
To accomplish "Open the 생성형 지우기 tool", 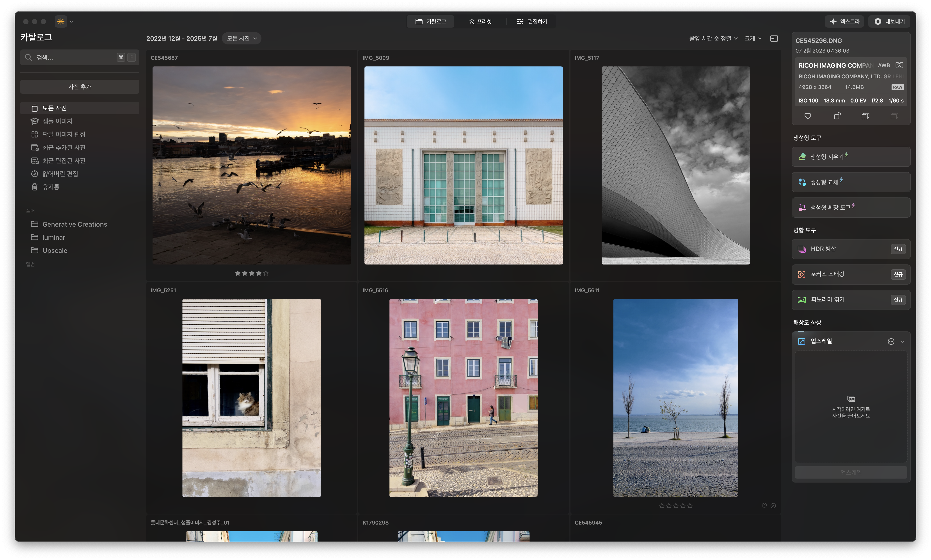I will pos(851,157).
